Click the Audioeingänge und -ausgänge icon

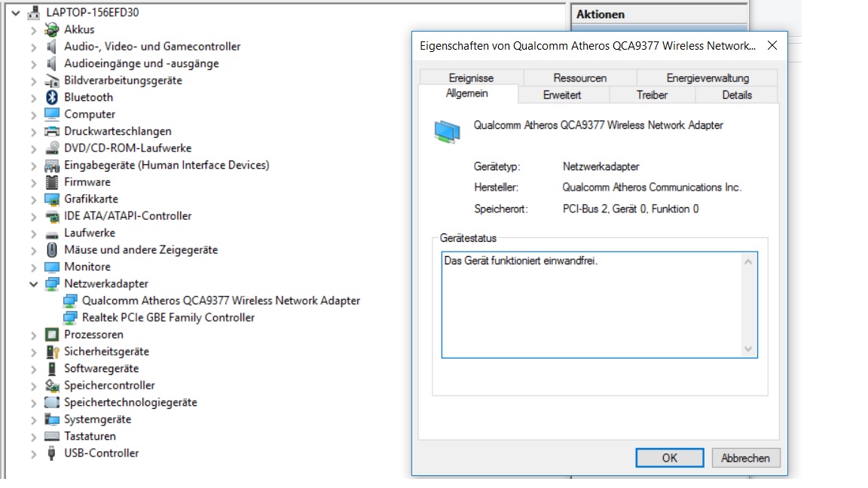tap(51, 63)
